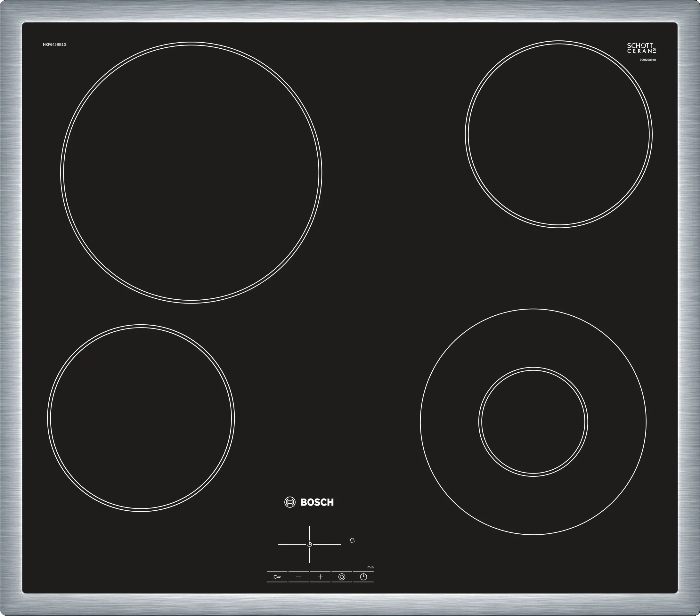Click the NKF645BB1G model number label
Image resolution: width=700 pixels, height=616 pixels.
click(x=55, y=45)
